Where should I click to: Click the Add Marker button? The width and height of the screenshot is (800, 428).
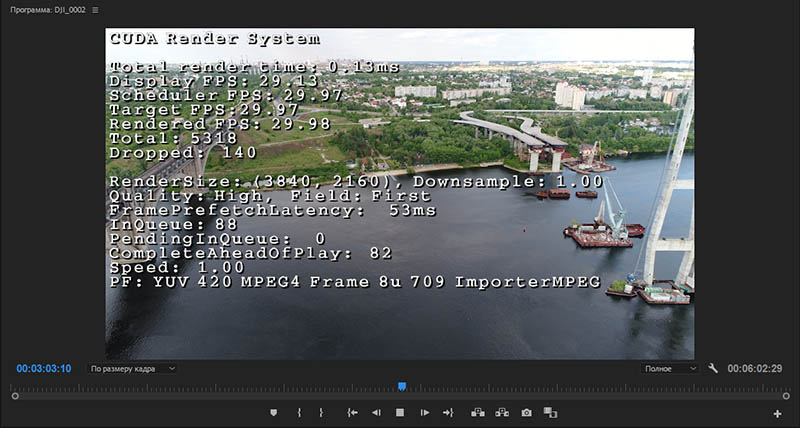[274, 413]
